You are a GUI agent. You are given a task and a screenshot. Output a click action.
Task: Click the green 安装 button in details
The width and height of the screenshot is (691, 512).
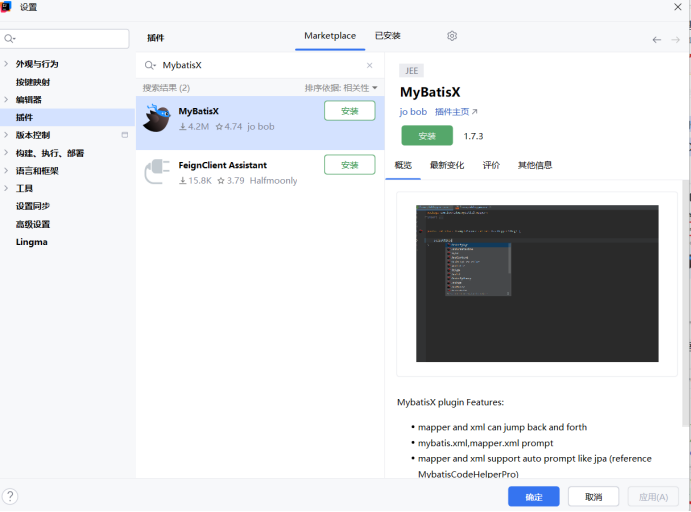pyautogui.click(x=427, y=136)
